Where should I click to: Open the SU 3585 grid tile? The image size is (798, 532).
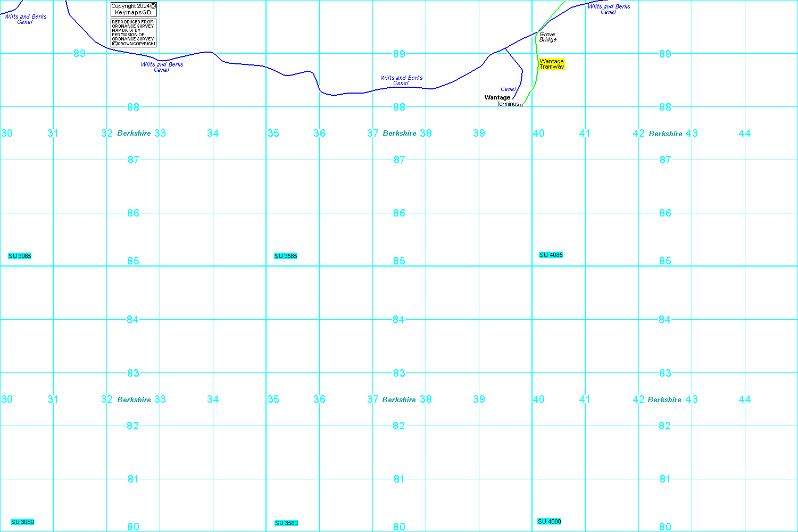coord(286,256)
